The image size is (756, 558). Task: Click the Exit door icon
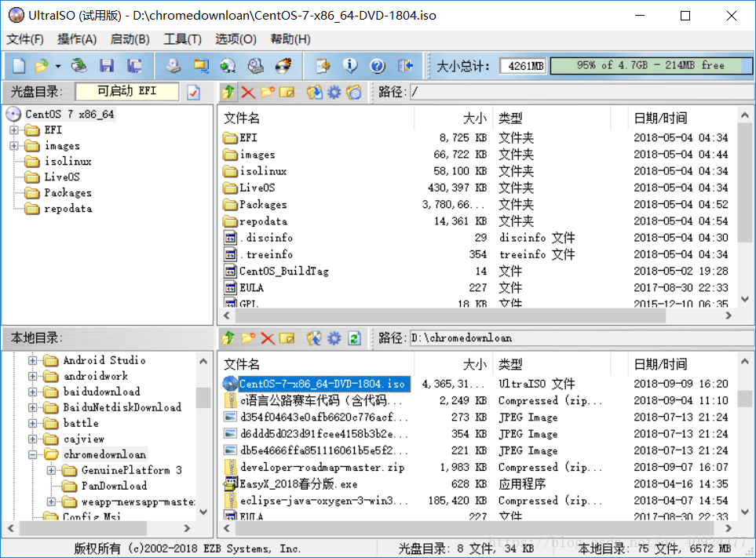click(x=406, y=66)
